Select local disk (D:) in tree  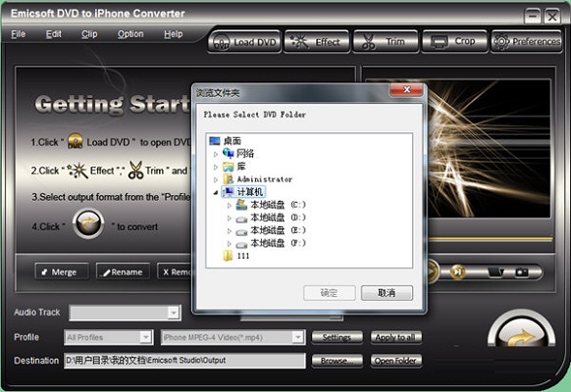click(x=278, y=218)
